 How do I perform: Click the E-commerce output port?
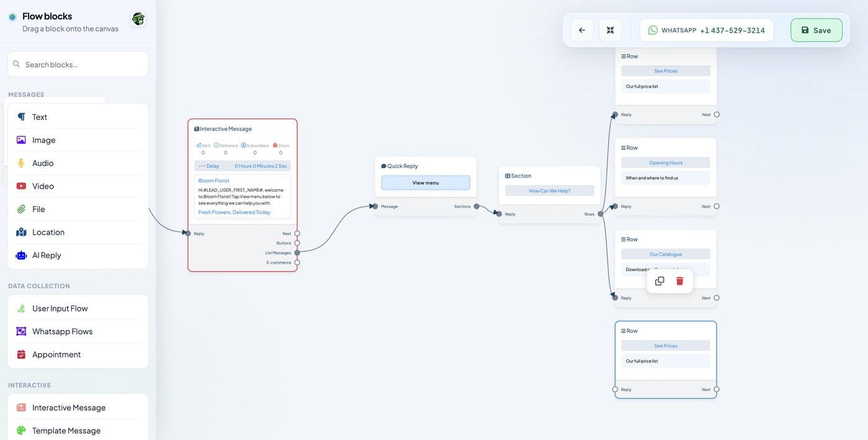pos(297,263)
